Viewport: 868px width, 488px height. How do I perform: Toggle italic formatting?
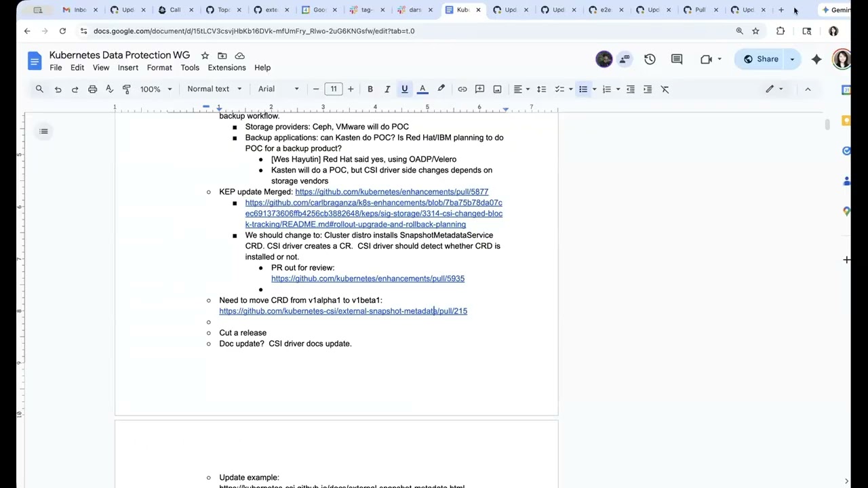tap(387, 89)
